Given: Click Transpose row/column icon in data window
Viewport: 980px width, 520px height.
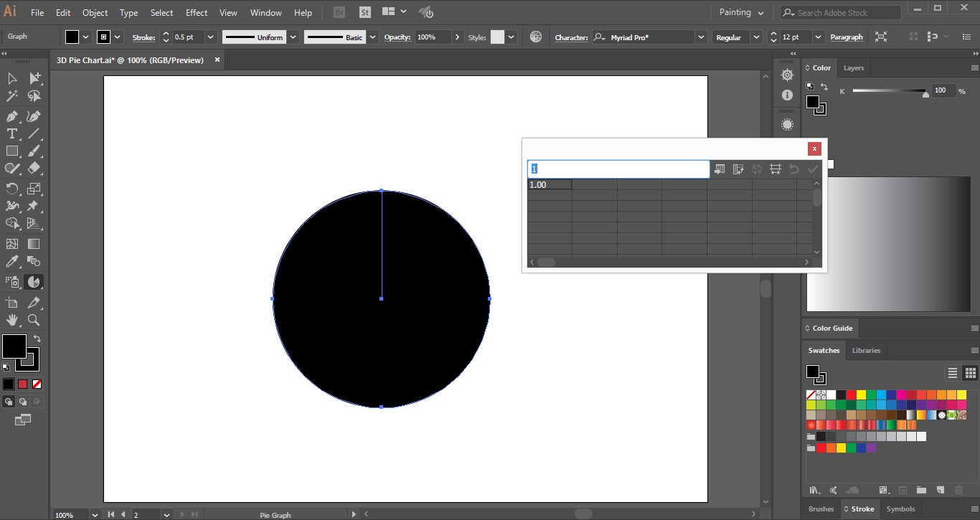Looking at the screenshot, I should (x=738, y=169).
